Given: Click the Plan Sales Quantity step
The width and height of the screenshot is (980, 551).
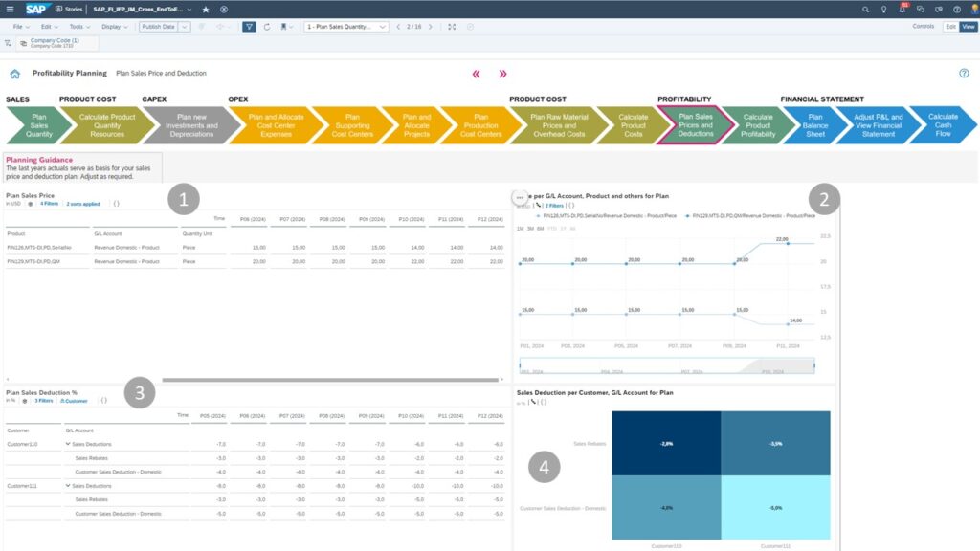Looking at the screenshot, I should (x=39, y=125).
